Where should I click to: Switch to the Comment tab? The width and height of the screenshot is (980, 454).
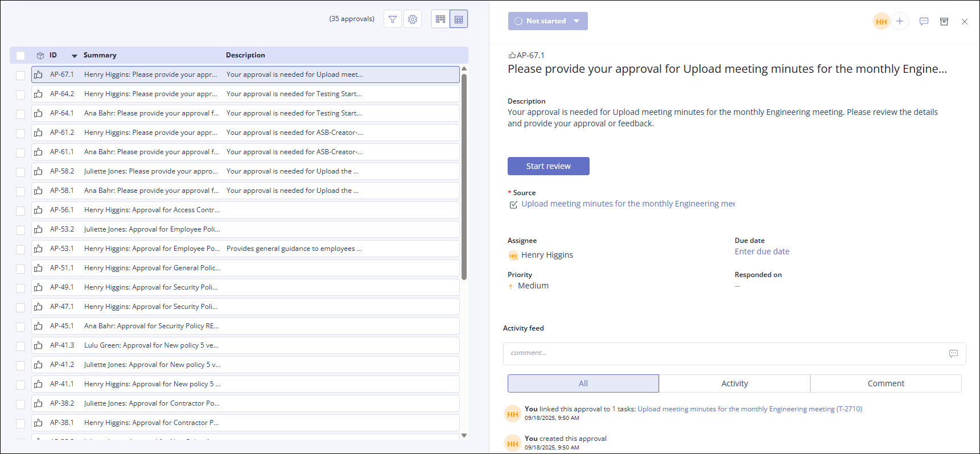coord(886,383)
